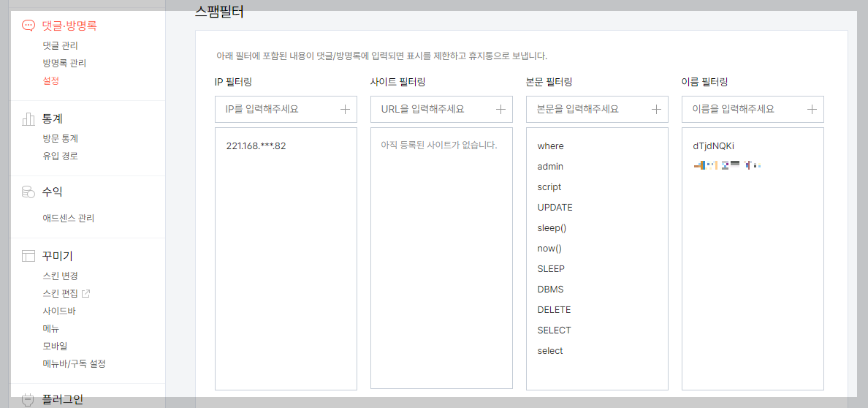Image resolution: width=868 pixels, height=408 pixels.
Task: Focus the 이름을 입력해주세요 input field
Action: pyautogui.click(x=753, y=109)
